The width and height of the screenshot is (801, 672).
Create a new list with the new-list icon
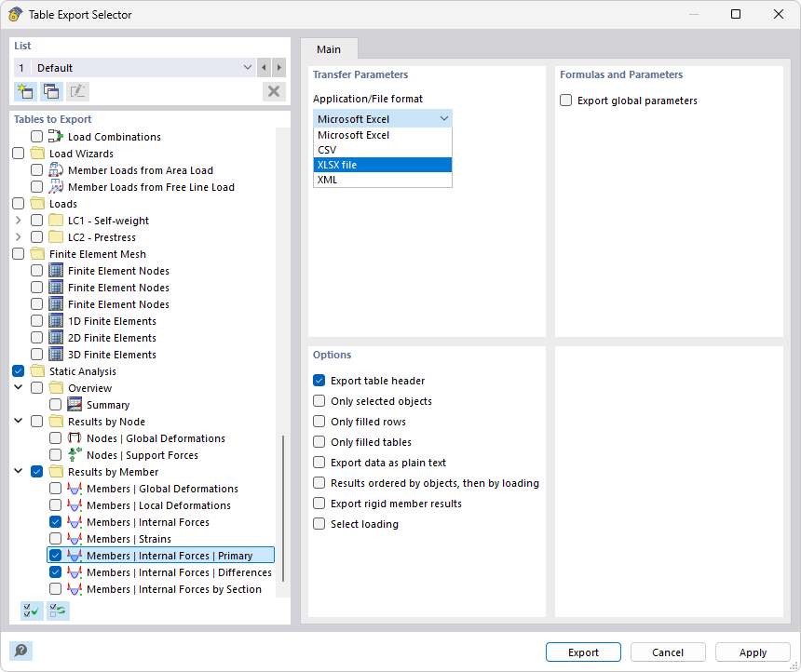tap(24, 90)
